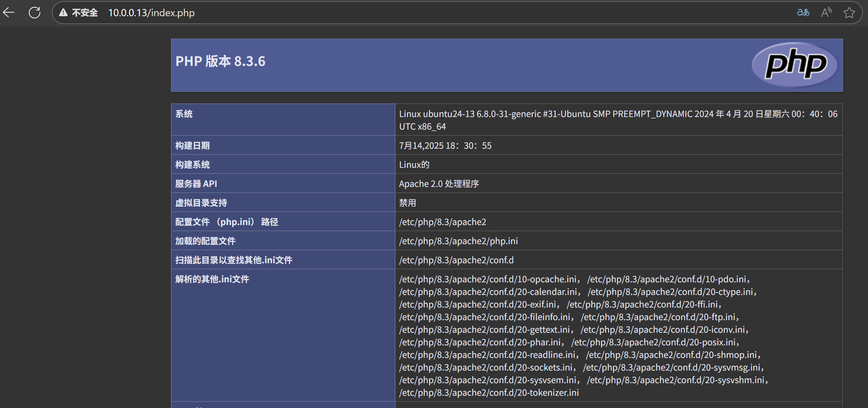The image size is (868, 408).
Task: Go back using the browser back arrow
Action: tap(9, 13)
